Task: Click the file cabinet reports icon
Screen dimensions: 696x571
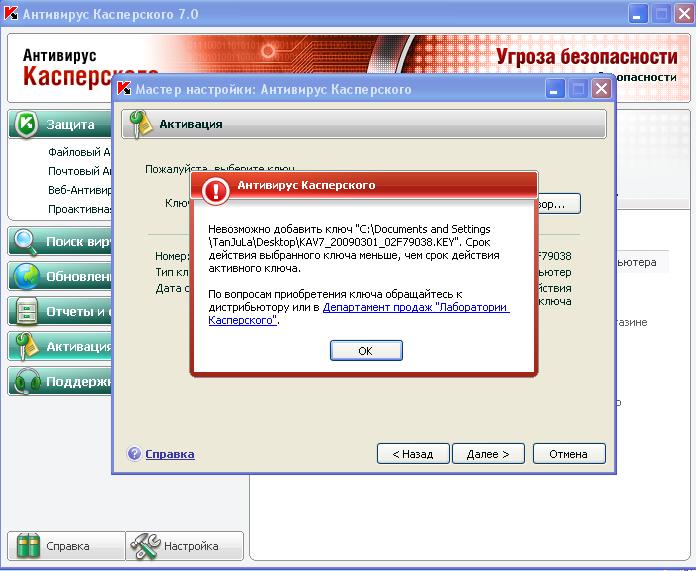Action: (x=26, y=311)
